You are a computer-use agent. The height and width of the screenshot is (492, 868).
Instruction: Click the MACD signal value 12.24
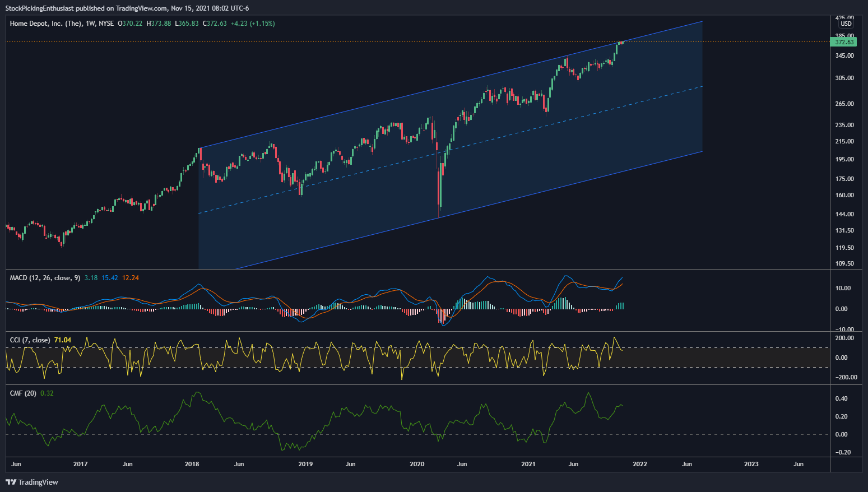131,278
